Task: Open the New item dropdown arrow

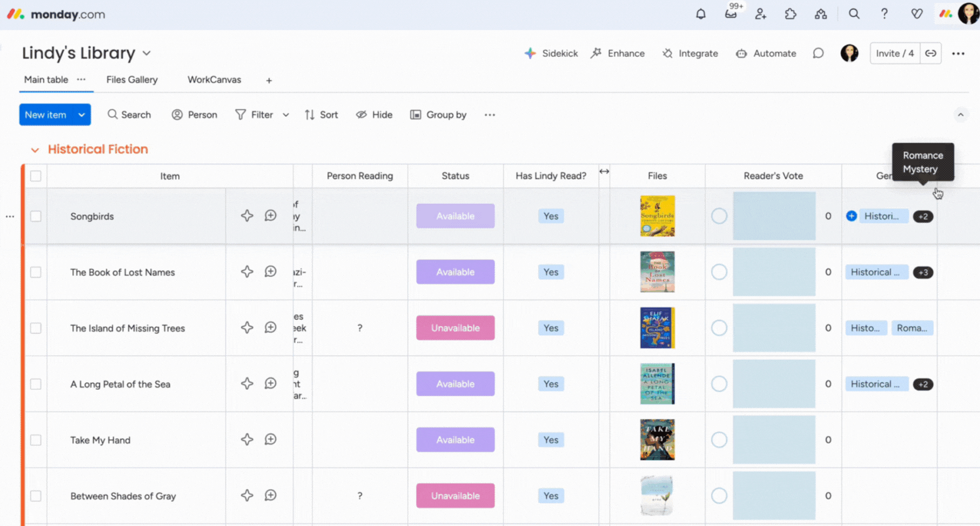Action: [82, 115]
